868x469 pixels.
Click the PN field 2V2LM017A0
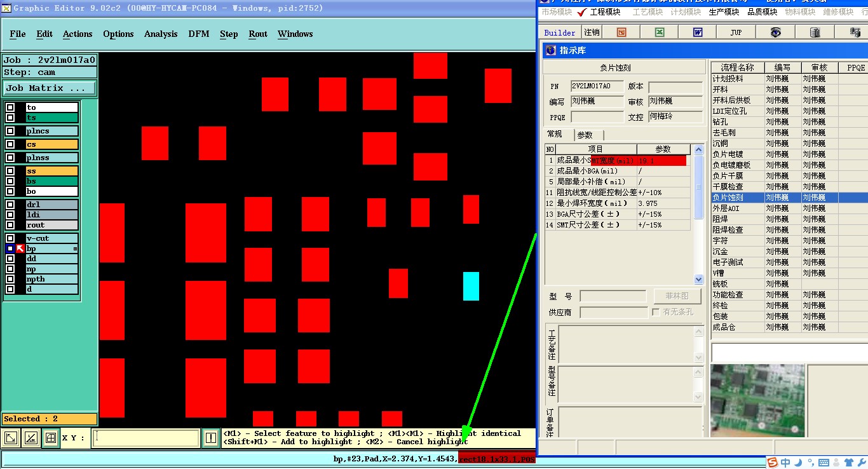(597, 86)
